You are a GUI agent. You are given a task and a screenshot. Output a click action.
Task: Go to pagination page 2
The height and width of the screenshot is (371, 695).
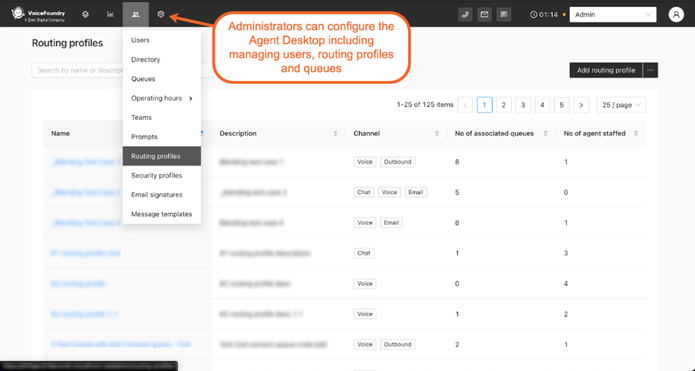504,105
